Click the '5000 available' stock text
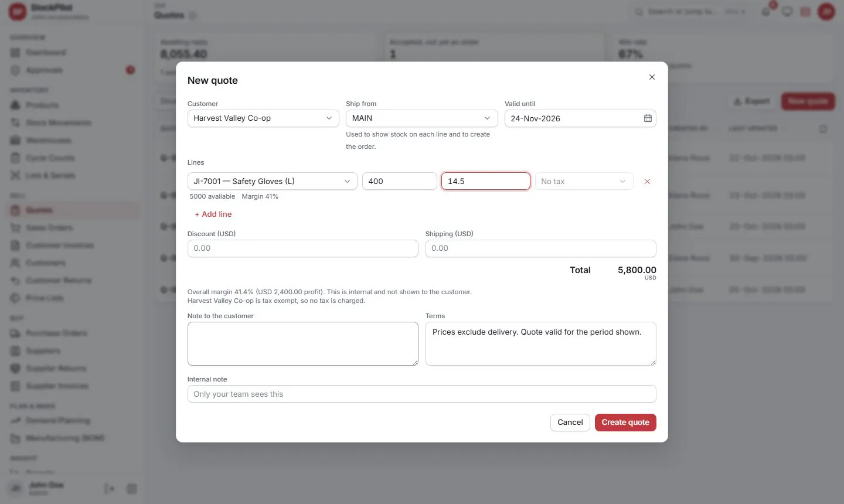The height and width of the screenshot is (504, 844). click(212, 196)
